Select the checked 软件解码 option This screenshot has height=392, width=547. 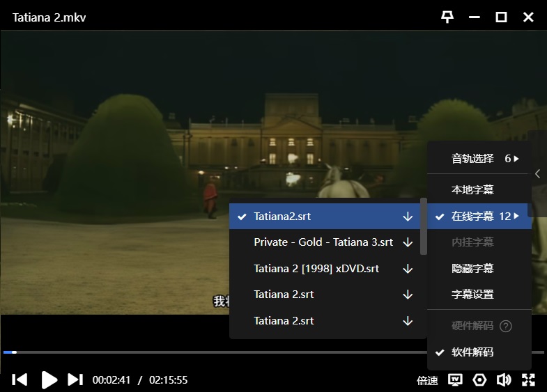click(x=472, y=352)
